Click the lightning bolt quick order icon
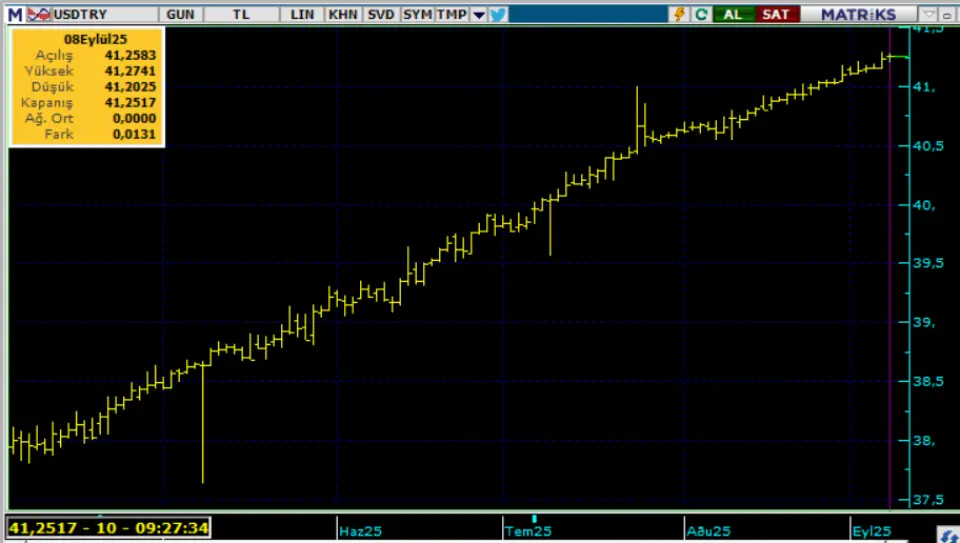 pyautogui.click(x=681, y=14)
